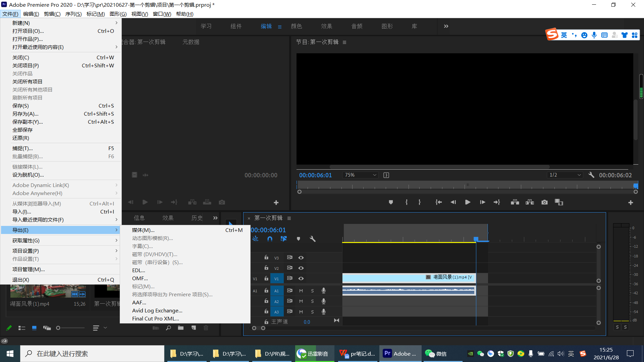Click the timeline timecode 00:00:06:01
644x362 pixels.
coord(268,230)
